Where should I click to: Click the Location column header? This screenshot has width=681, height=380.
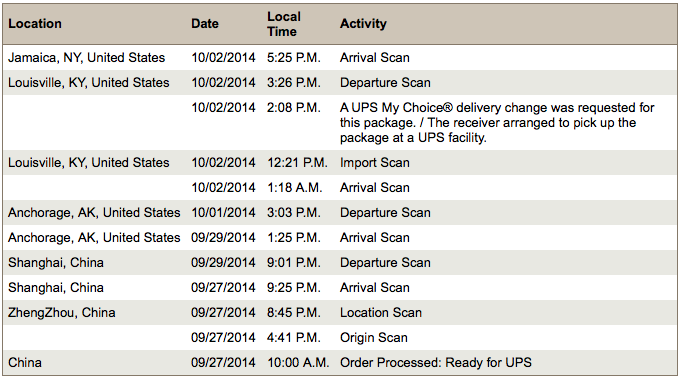35,23
